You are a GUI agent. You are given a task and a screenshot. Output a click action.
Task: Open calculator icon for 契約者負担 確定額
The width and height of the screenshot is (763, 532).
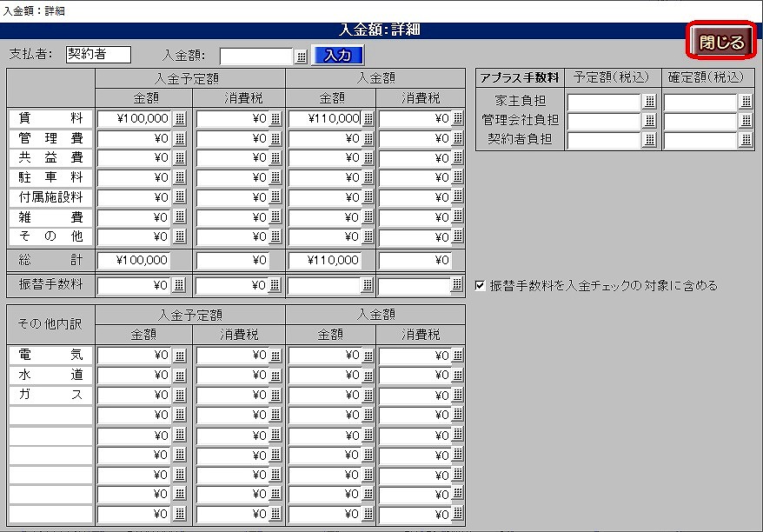pos(746,140)
